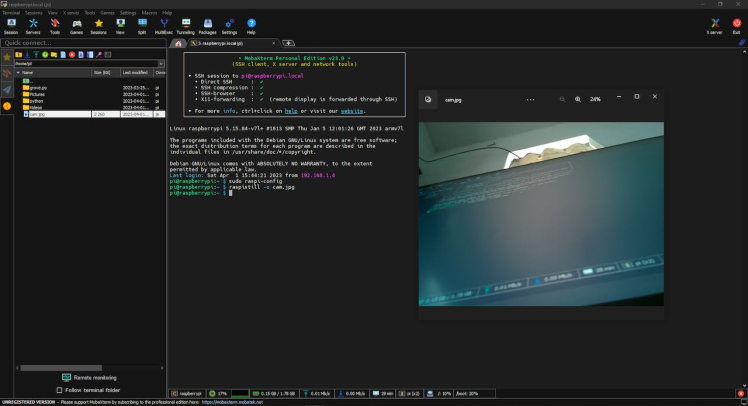Switch to the home tab
This screenshot has height=406, width=748.
[178, 44]
